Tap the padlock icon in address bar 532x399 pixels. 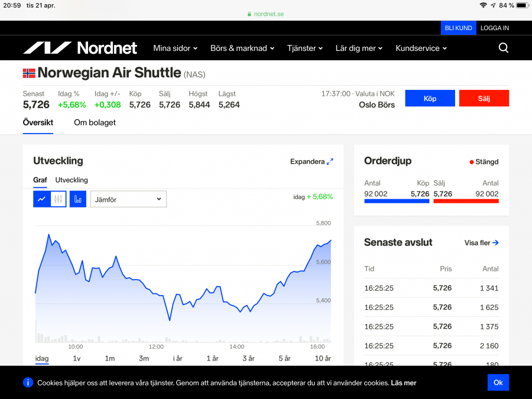click(x=249, y=14)
